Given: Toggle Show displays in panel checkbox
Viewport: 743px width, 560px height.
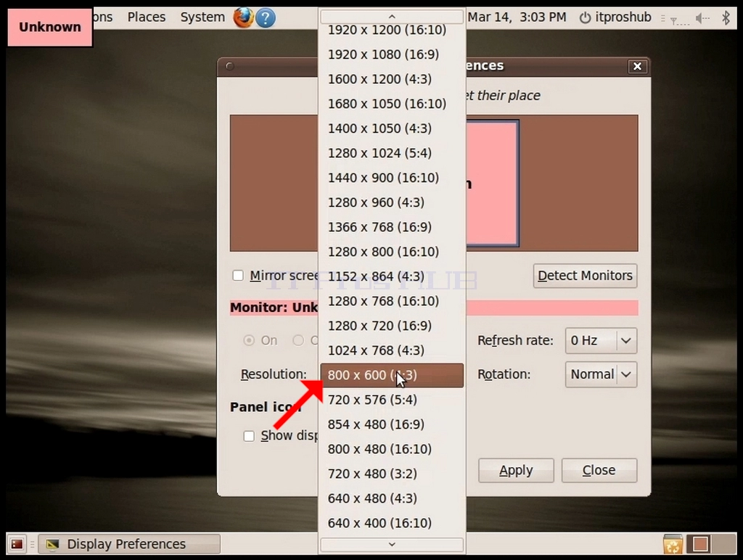Looking at the screenshot, I should [x=249, y=436].
